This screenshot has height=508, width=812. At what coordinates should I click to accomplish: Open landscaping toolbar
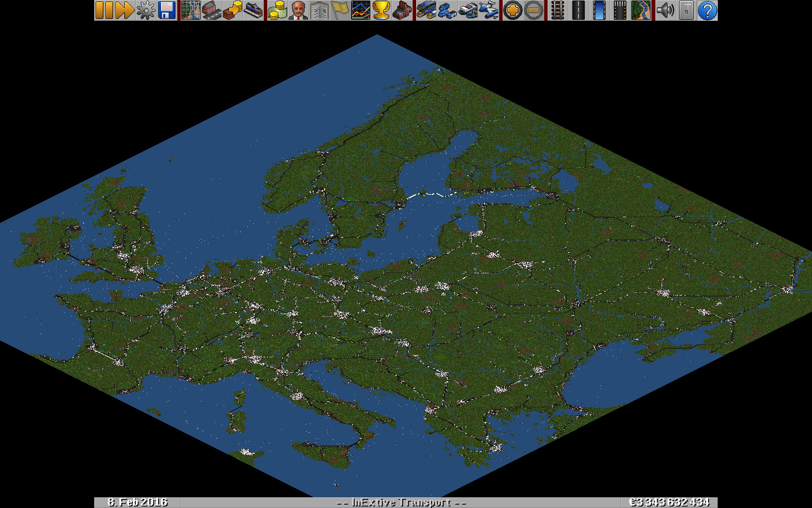[641, 10]
